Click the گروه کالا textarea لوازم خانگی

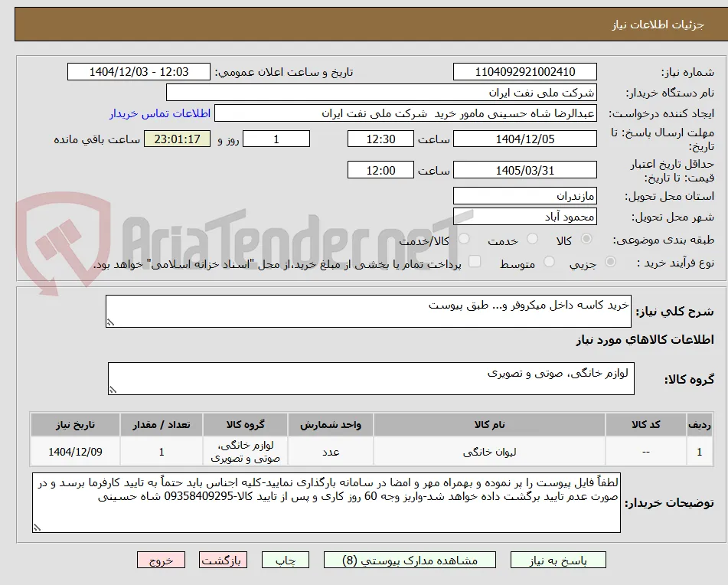pyautogui.click(x=371, y=379)
